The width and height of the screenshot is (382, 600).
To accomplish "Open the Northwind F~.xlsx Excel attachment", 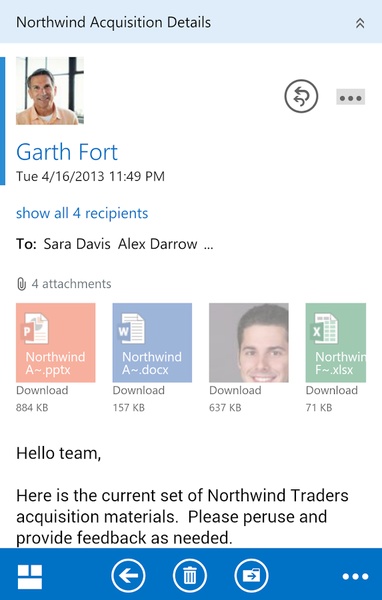I will pos(336,342).
